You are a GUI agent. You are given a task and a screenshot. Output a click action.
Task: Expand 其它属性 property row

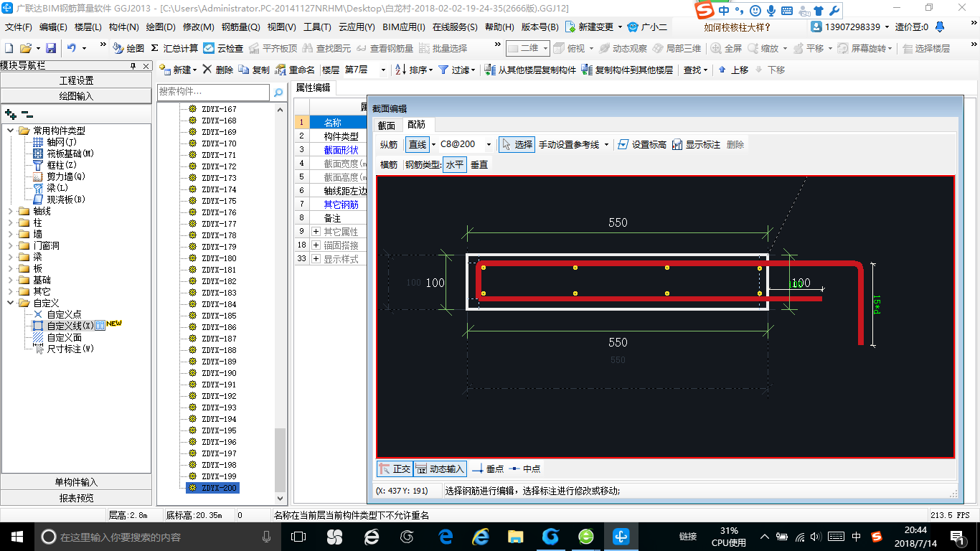click(316, 232)
